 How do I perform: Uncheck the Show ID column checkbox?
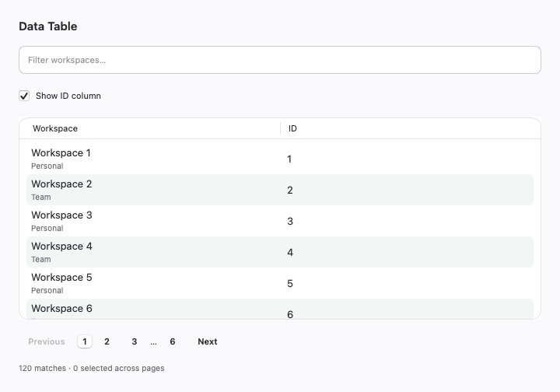[x=24, y=96]
